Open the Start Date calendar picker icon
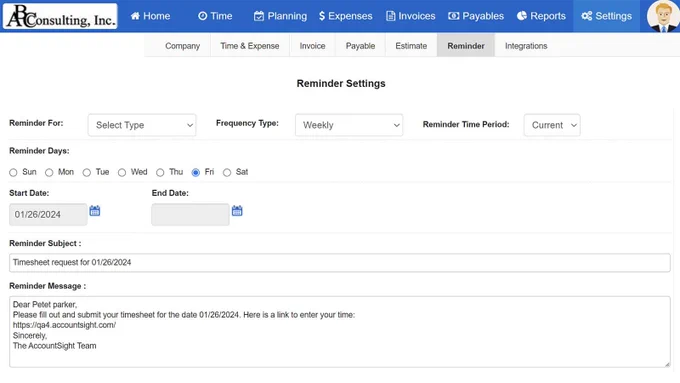Viewport: 680px width, 383px height. 95,211
